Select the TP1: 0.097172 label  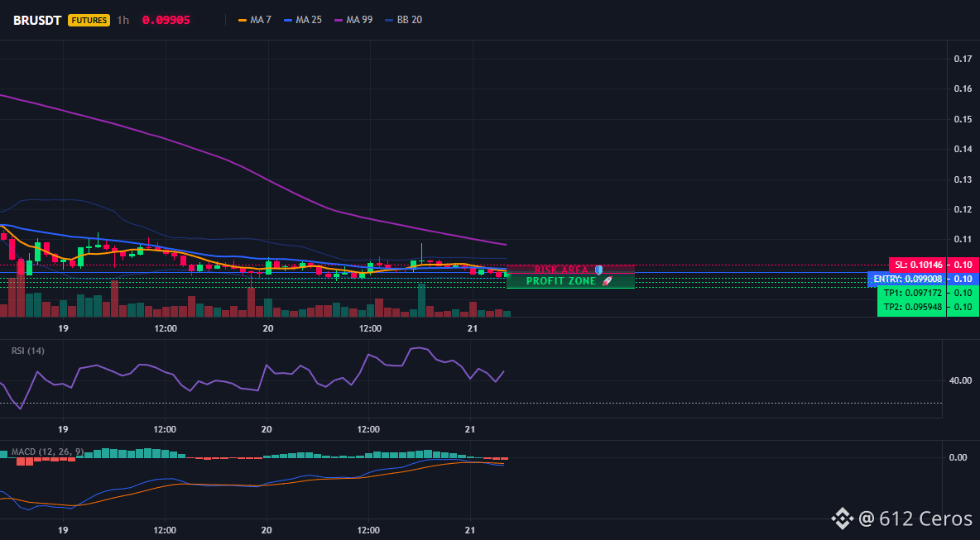912,293
